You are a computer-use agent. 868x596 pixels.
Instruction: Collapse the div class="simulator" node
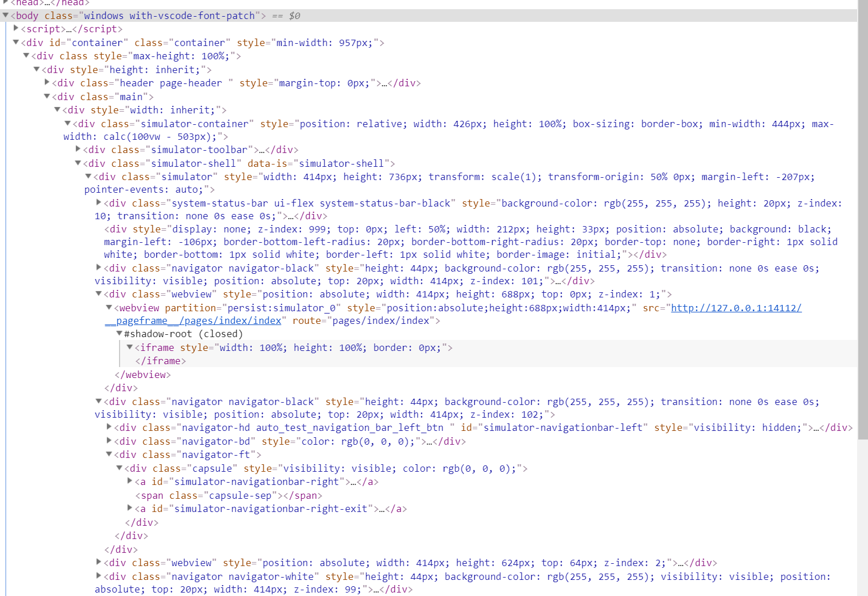(x=89, y=177)
